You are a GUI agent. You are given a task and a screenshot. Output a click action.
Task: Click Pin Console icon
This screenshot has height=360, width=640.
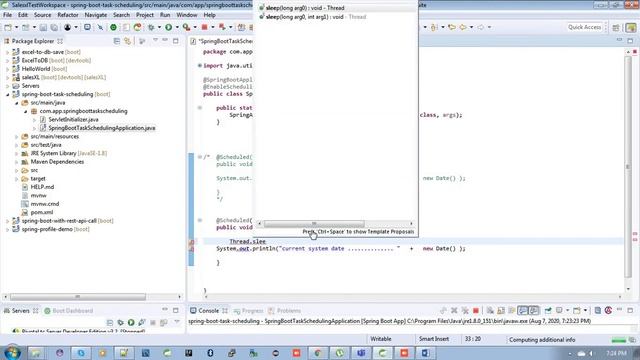click(x=548, y=311)
